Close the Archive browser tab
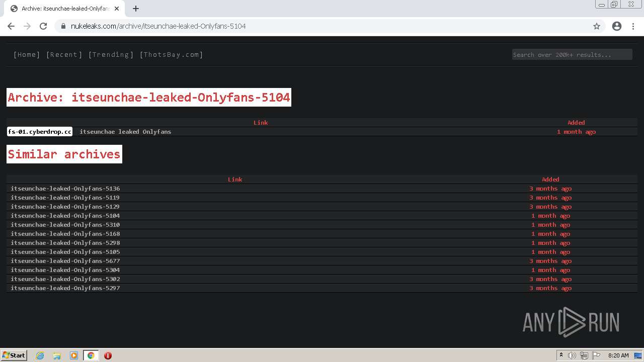This screenshot has width=644, height=362. coord(117,9)
